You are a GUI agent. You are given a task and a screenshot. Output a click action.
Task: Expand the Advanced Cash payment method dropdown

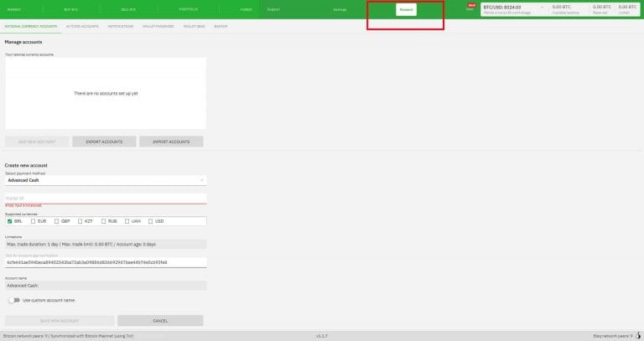coord(106,180)
